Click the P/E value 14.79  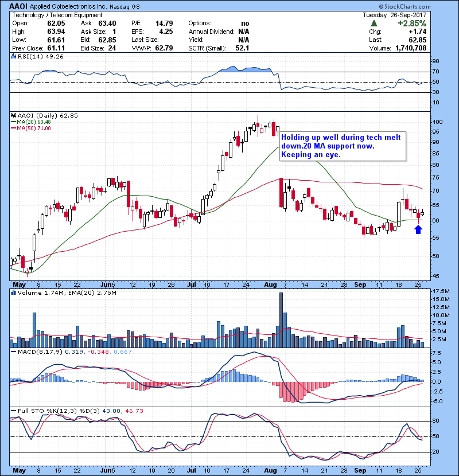coord(164,24)
